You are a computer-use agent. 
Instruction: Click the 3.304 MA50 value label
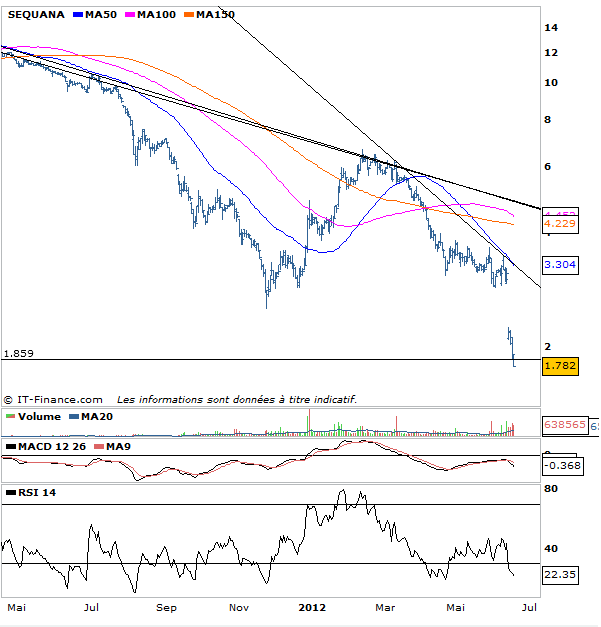click(x=560, y=265)
